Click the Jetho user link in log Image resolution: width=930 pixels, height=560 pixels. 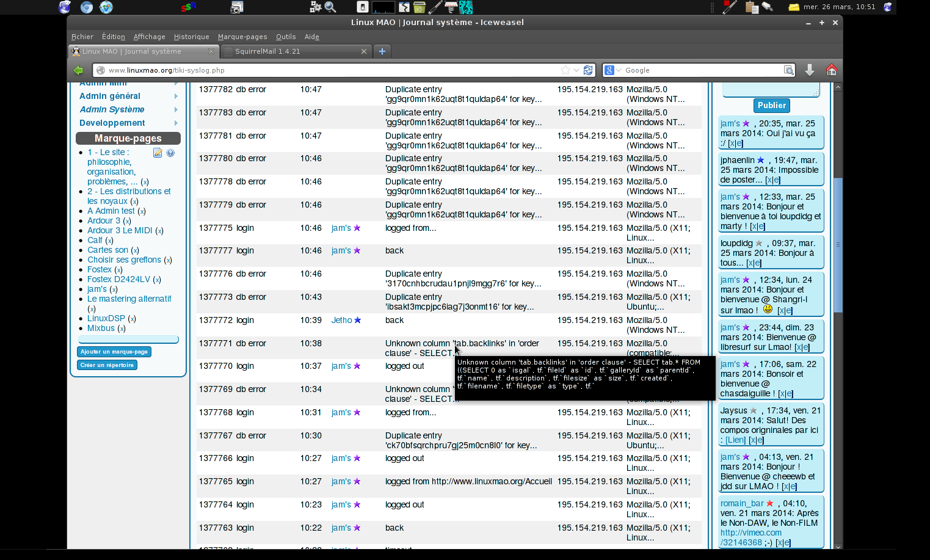click(x=341, y=320)
